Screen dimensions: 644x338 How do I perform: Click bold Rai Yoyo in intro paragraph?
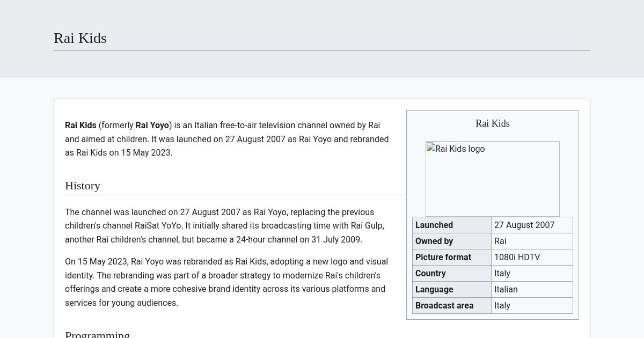[x=152, y=125]
